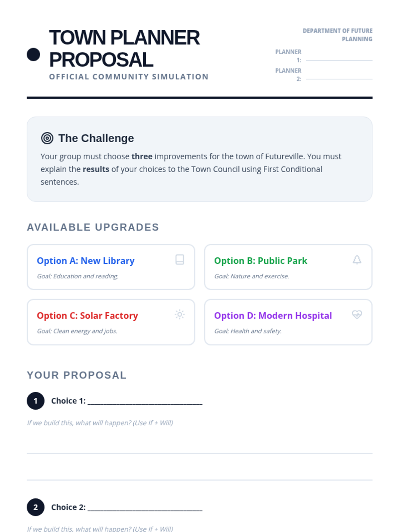Viewport: 399px width, 532px height.
Task: Click the Your Proposal section heading
Action: tap(77, 375)
